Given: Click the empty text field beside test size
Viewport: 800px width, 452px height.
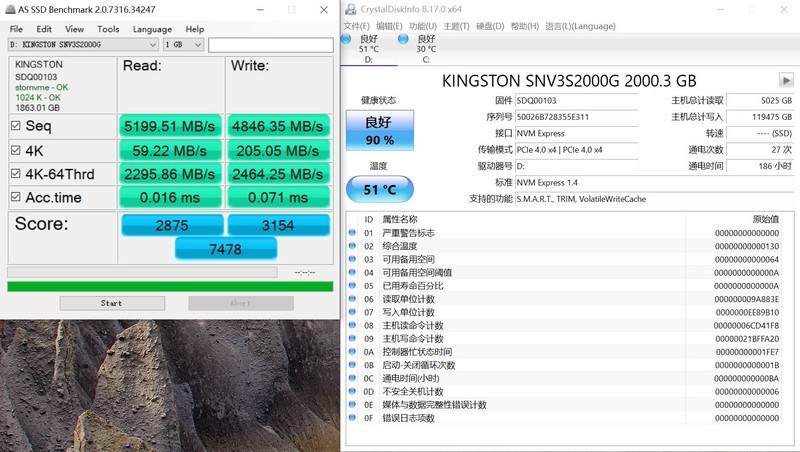Looking at the screenshot, I should tap(270, 45).
